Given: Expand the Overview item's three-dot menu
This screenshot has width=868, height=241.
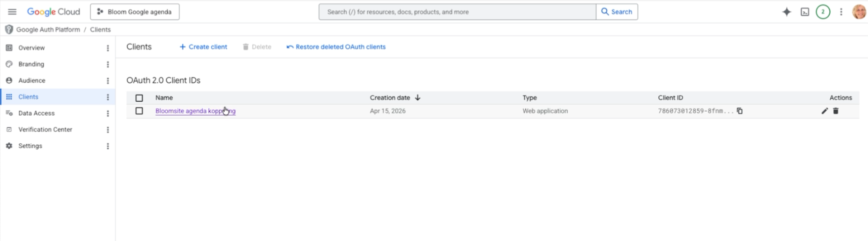Looking at the screenshot, I should pos(108,48).
